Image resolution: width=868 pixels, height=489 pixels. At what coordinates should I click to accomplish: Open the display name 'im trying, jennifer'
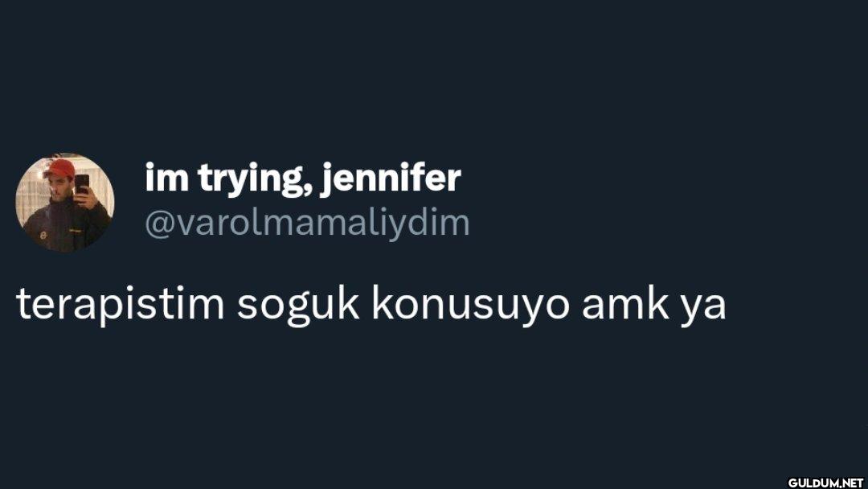pos(303,179)
